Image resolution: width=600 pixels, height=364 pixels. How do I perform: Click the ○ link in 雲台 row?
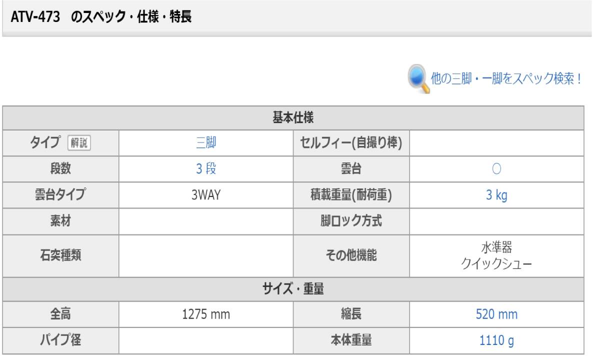click(x=496, y=169)
